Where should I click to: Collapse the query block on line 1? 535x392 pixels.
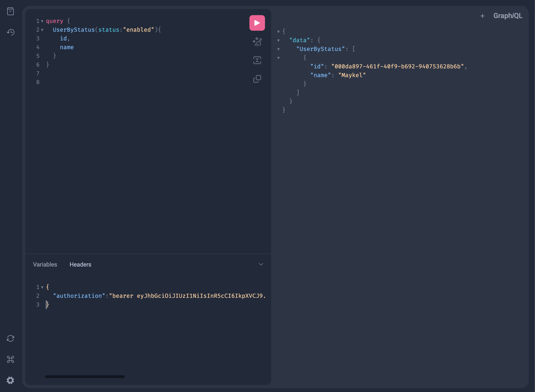click(x=42, y=21)
